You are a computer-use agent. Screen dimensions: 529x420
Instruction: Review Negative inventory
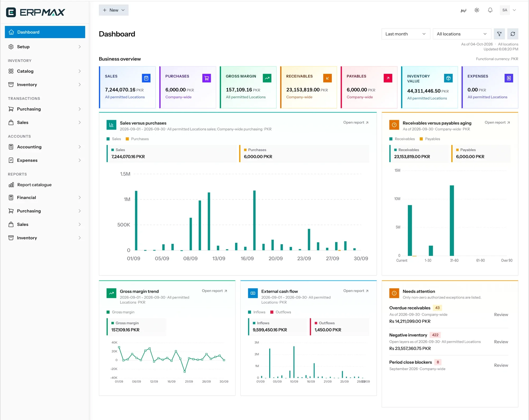(501, 342)
